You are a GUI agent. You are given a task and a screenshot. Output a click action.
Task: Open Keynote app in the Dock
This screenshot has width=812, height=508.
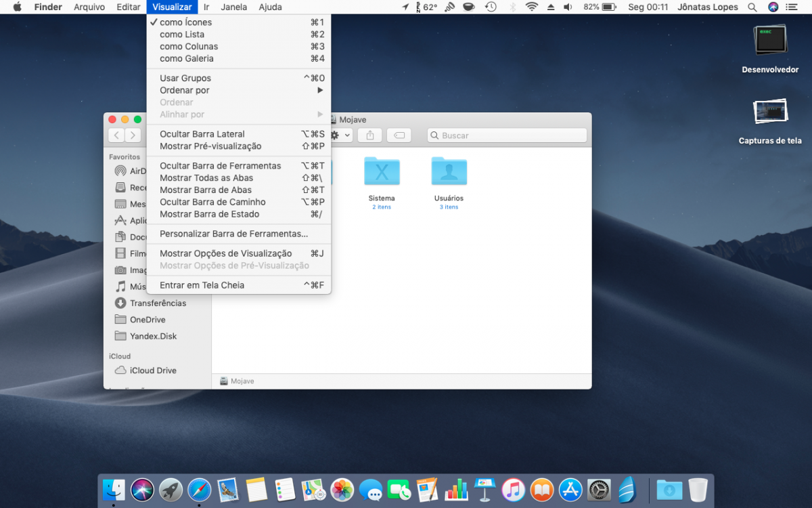[x=484, y=490]
